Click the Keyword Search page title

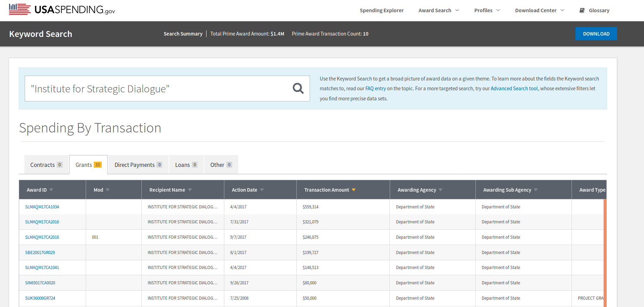pos(41,34)
